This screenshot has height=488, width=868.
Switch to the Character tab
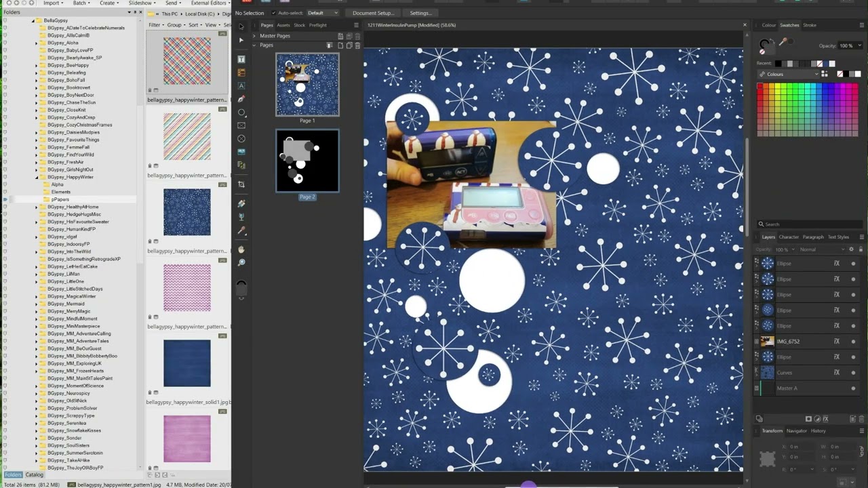[789, 237]
